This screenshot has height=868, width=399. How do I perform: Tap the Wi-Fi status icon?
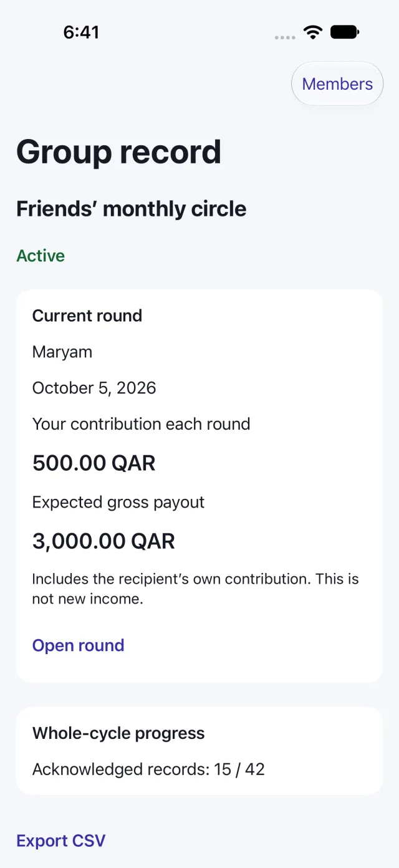pyautogui.click(x=313, y=32)
